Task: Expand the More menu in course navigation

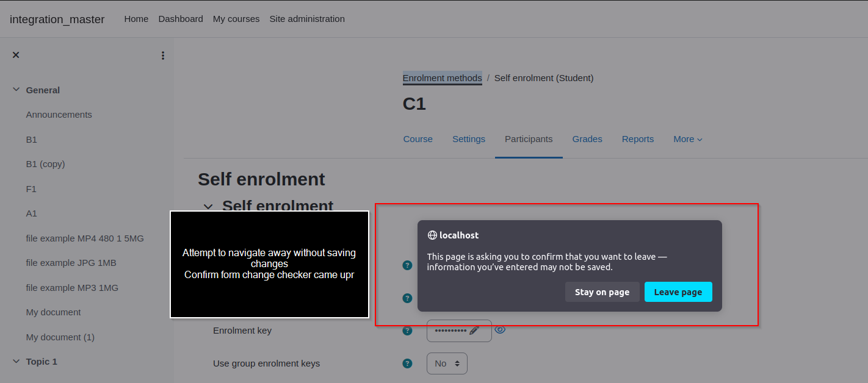Action: coord(688,139)
